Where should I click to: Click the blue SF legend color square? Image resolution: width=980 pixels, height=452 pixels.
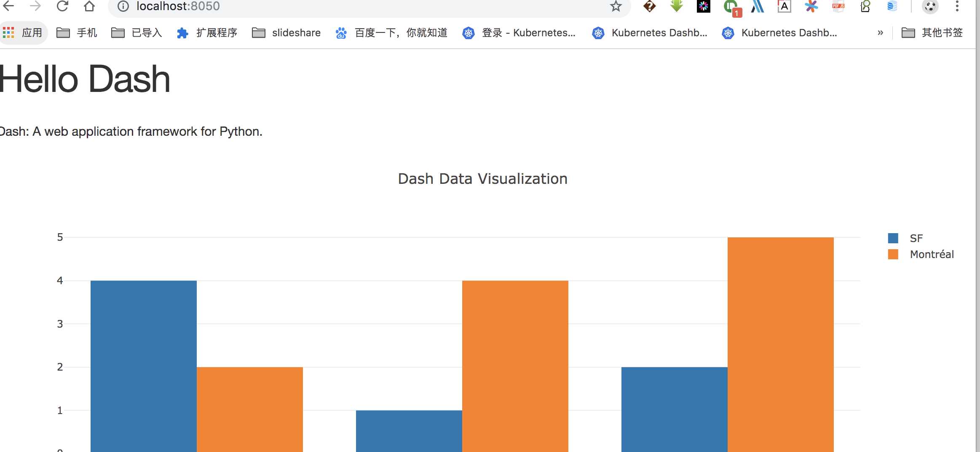tap(893, 238)
